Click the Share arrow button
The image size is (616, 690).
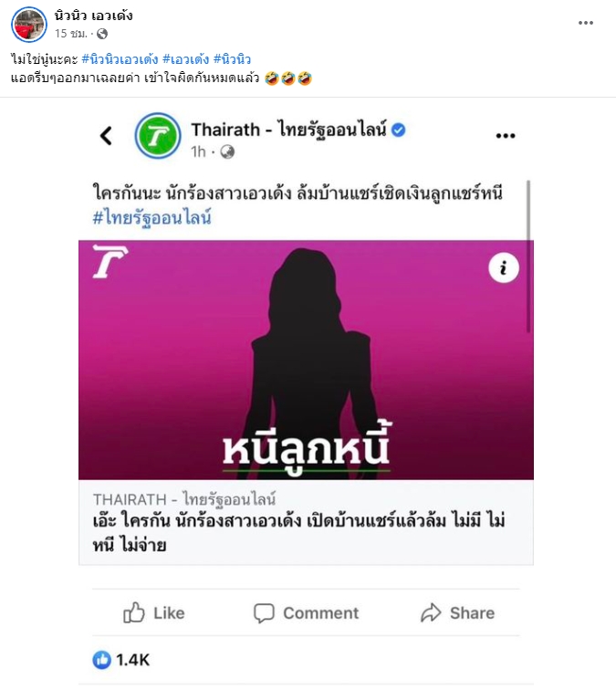tap(457, 612)
